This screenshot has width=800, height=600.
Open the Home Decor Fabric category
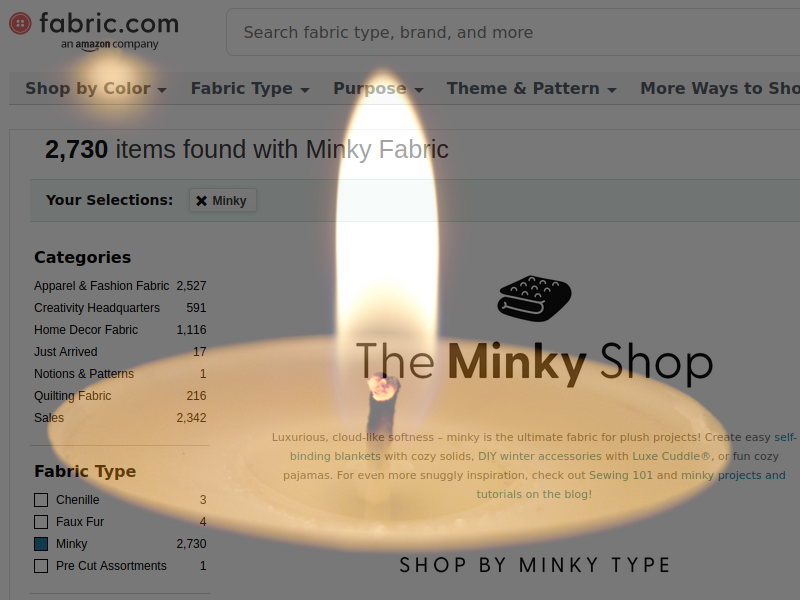[x=86, y=330]
